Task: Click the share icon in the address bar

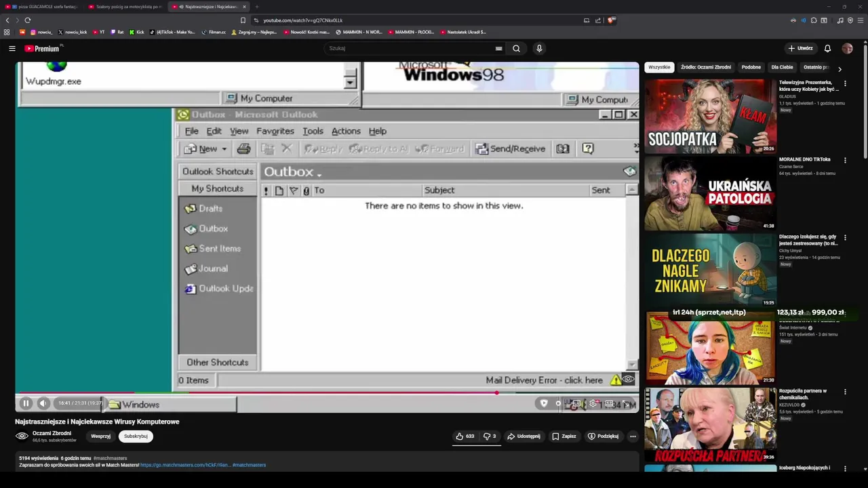Action: click(598, 20)
